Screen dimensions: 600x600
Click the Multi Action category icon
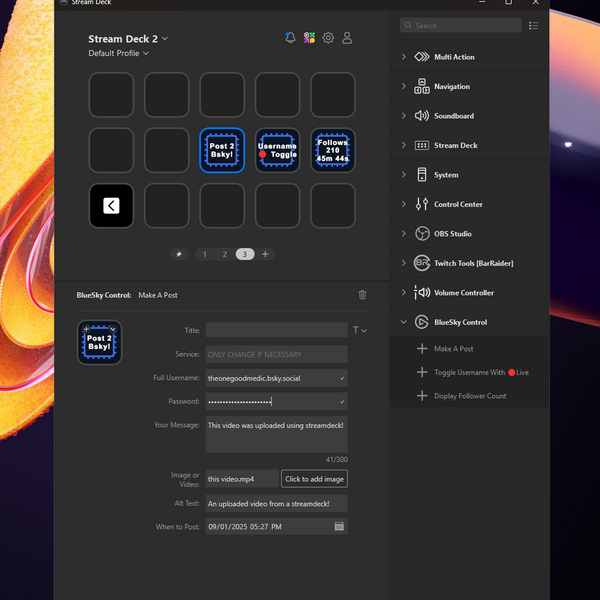(422, 57)
